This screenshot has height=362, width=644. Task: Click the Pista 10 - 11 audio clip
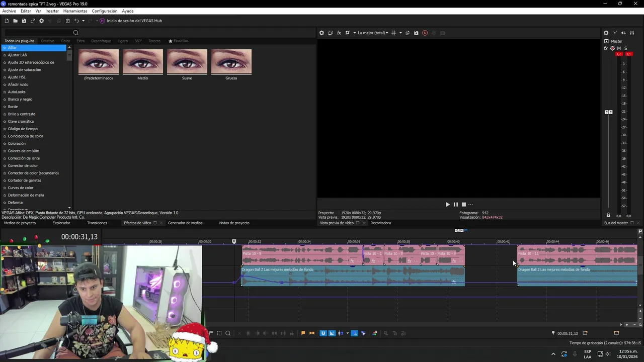click(578, 255)
